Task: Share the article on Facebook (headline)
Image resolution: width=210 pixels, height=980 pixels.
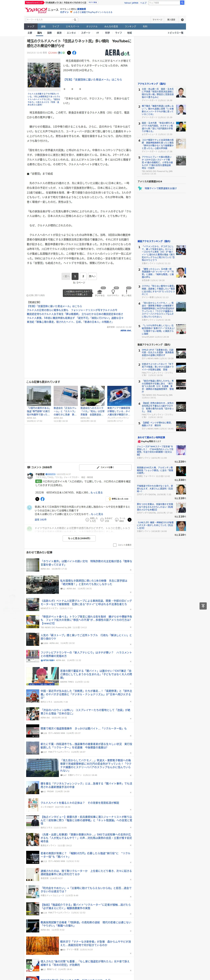Action: pyautogui.click(x=74, y=53)
